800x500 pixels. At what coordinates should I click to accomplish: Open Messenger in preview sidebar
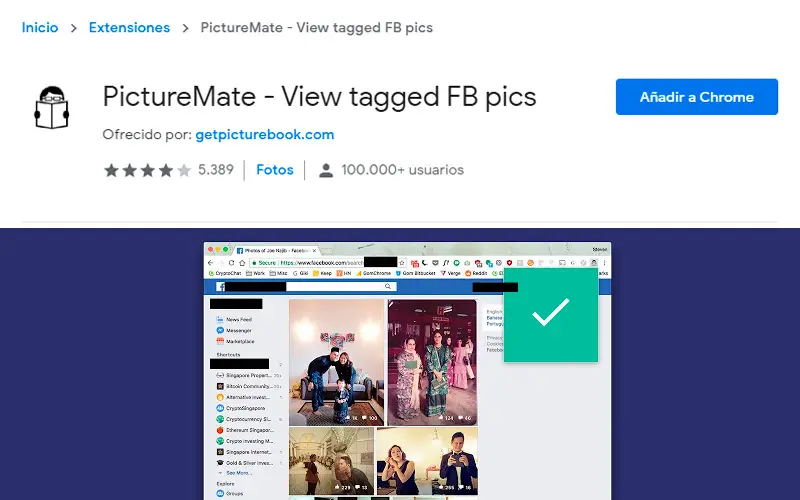pos(234,331)
